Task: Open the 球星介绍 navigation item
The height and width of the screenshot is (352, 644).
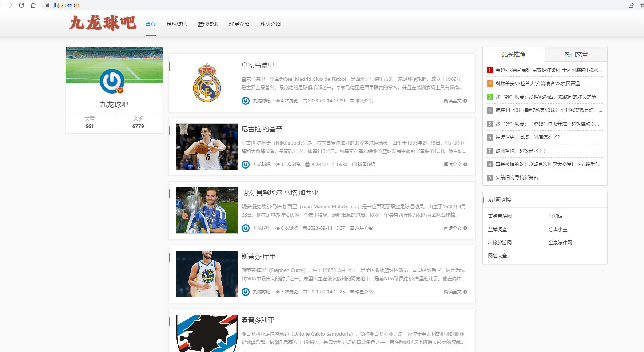Action: [239, 24]
